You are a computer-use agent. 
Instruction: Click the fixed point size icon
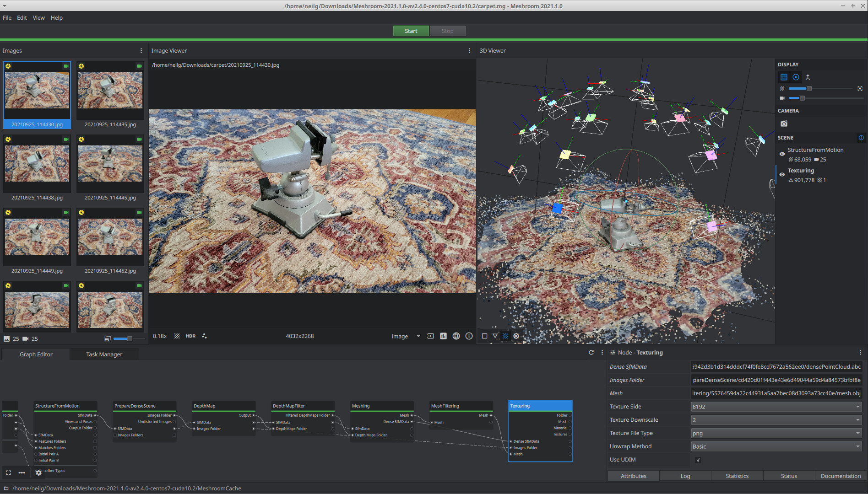[860, 88]
